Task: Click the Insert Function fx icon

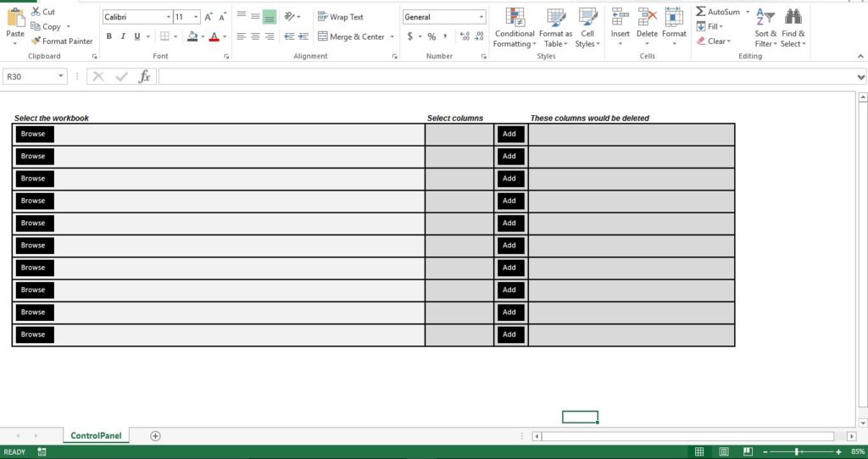Action: click(144, 76)
